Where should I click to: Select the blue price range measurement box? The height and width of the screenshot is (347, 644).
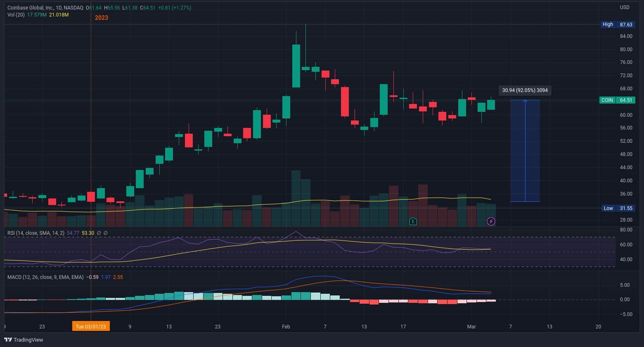pos(525,151)
